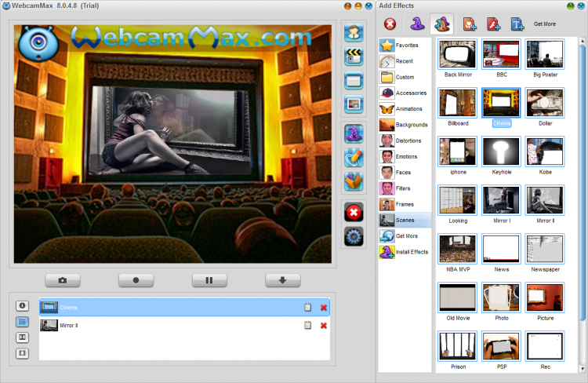Remove the Cinema effect with red X

[324, 308]
